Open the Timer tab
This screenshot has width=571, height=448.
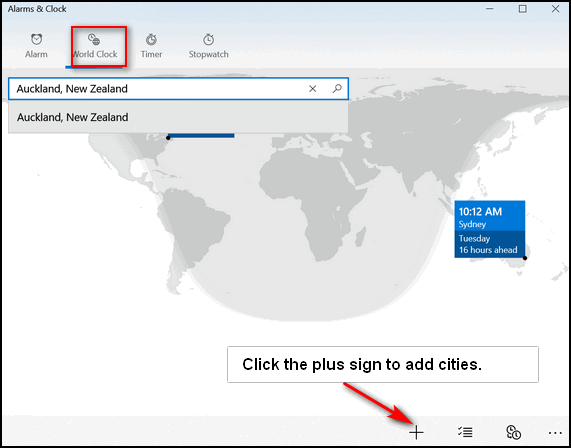[151, 46]
